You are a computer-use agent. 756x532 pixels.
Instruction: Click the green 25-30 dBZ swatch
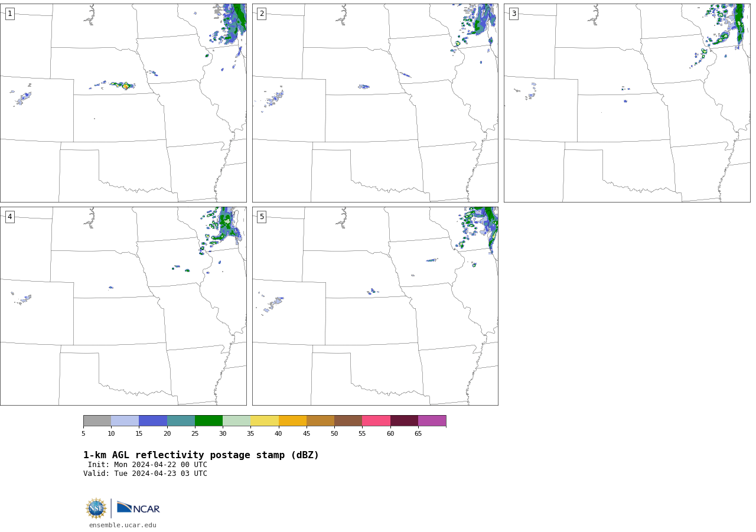tap(208, 421)
